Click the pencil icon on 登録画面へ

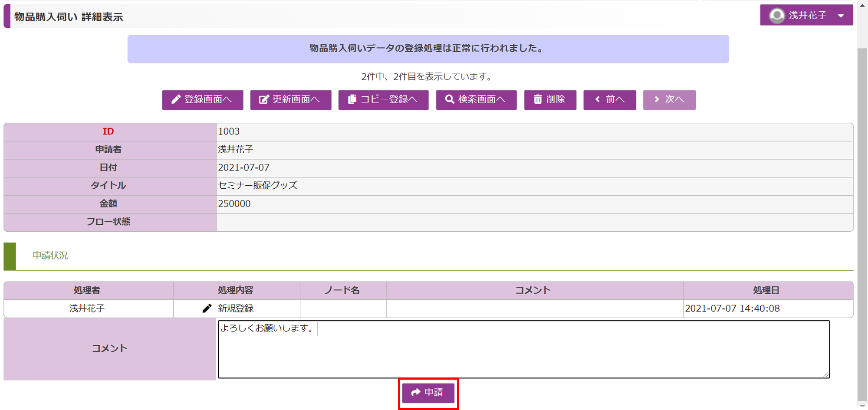176,100
